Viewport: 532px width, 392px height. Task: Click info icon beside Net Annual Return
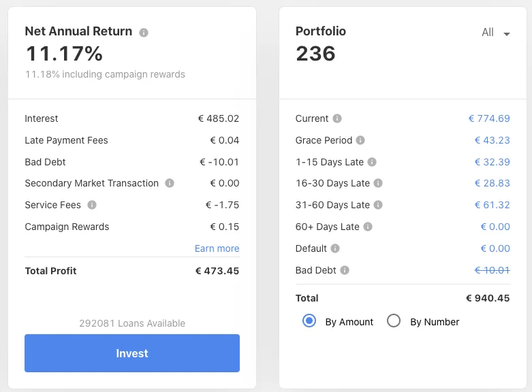(144, 33)
